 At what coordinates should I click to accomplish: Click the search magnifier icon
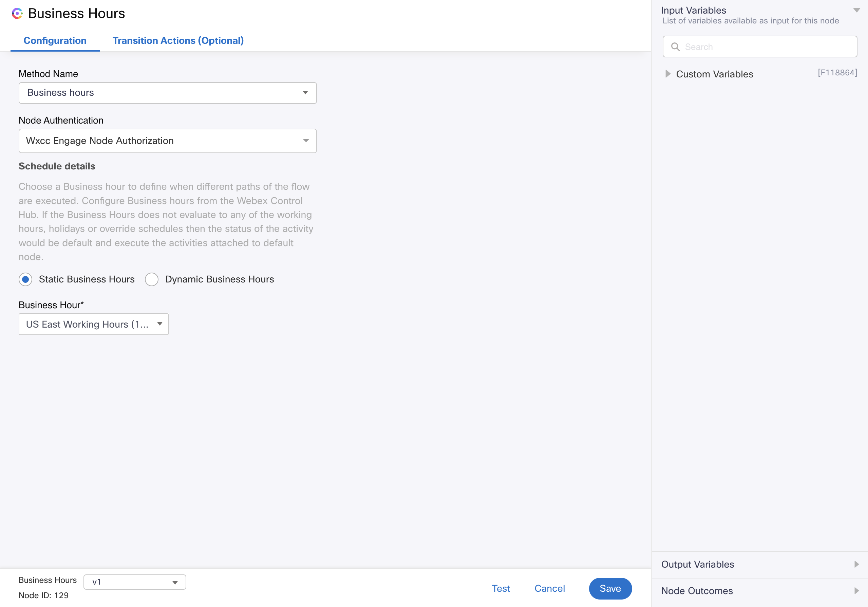675,47
